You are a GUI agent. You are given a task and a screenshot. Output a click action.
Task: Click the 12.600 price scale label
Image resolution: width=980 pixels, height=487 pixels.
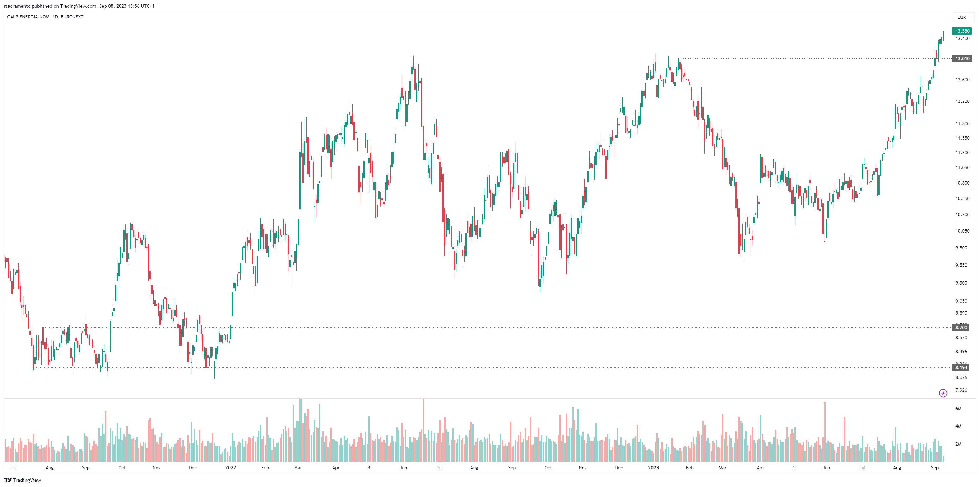click(x=962, y=79)
